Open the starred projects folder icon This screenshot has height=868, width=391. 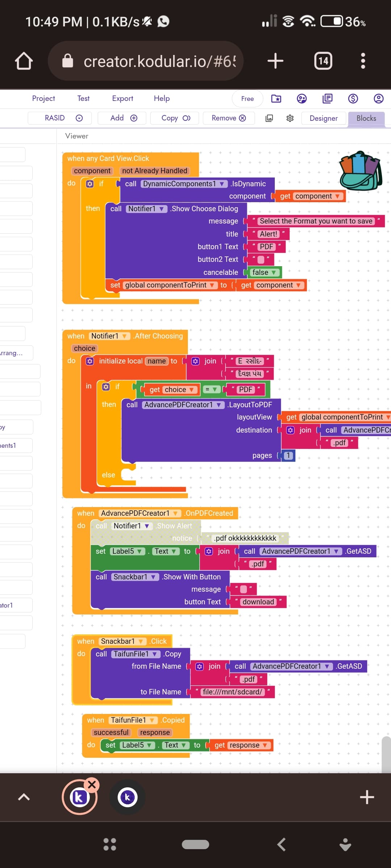(276, 98)
